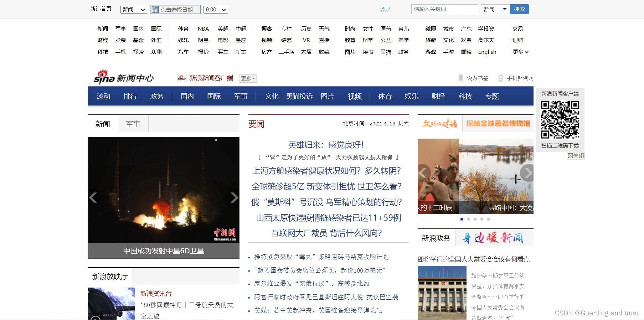The width and height of the screenshot is (644, 320).
Task: Open 即将举行的全国人大常委会会议有何看点
Action: (x=474, y=259)
